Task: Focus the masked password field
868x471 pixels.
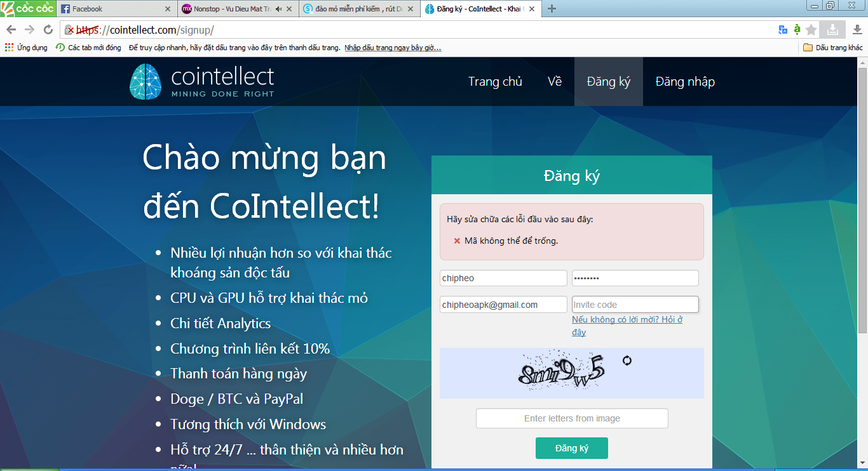Action: 635,278
